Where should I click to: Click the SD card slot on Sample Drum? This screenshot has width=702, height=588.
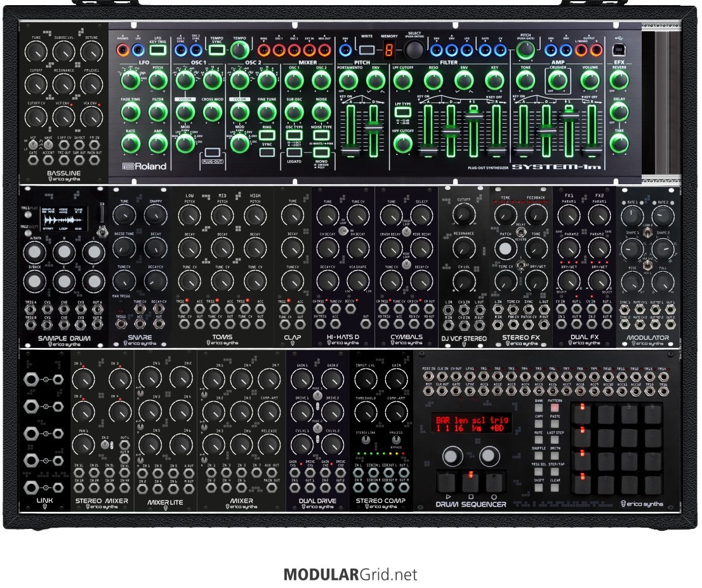(x=102, y=215)
